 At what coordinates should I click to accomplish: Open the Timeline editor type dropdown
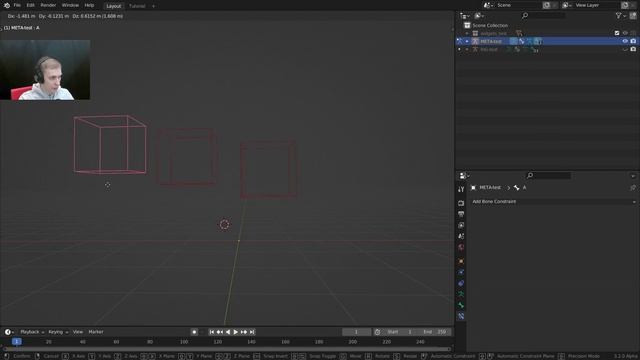pos(9,332)
